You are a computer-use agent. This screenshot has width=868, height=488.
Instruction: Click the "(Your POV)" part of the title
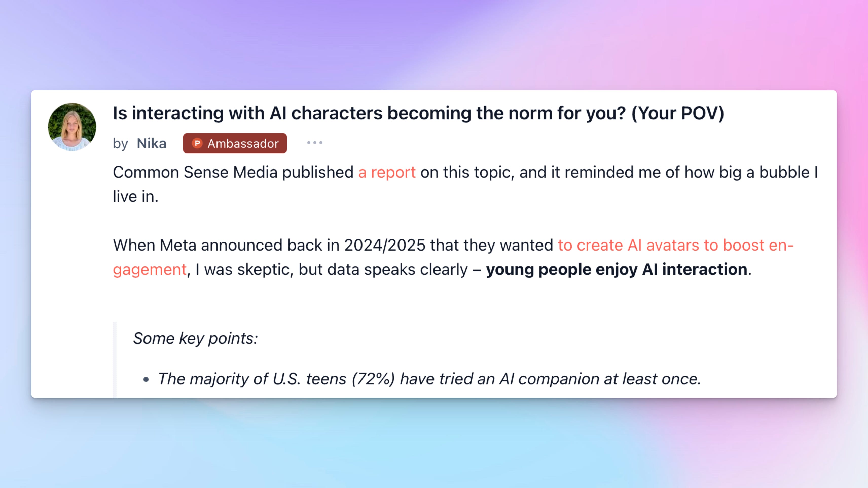678,113
